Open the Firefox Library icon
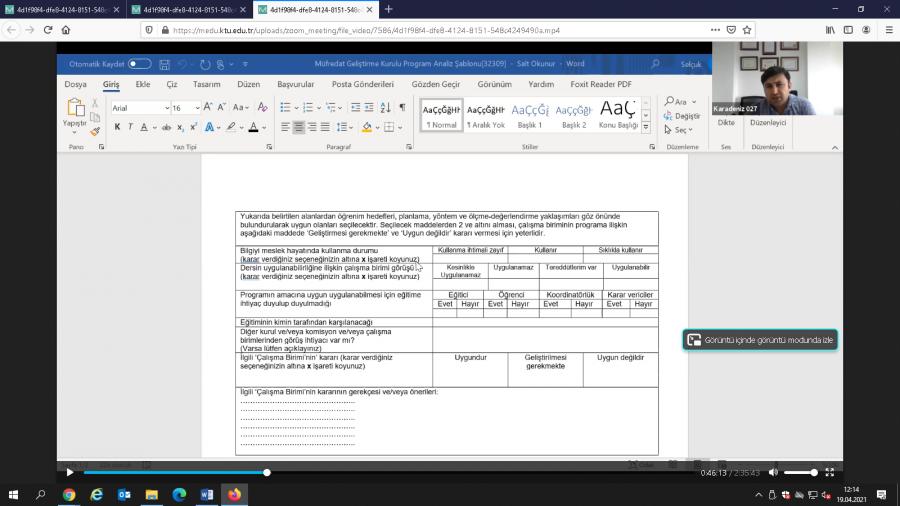This screenshot has height=506, width=900. [x=832, y=30]
